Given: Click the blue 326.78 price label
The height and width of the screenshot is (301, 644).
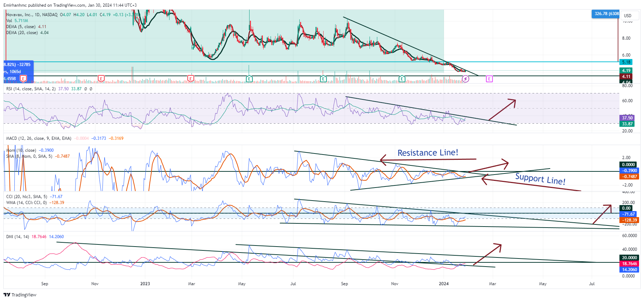Looking at the screenshot, I should pos(605,14).
